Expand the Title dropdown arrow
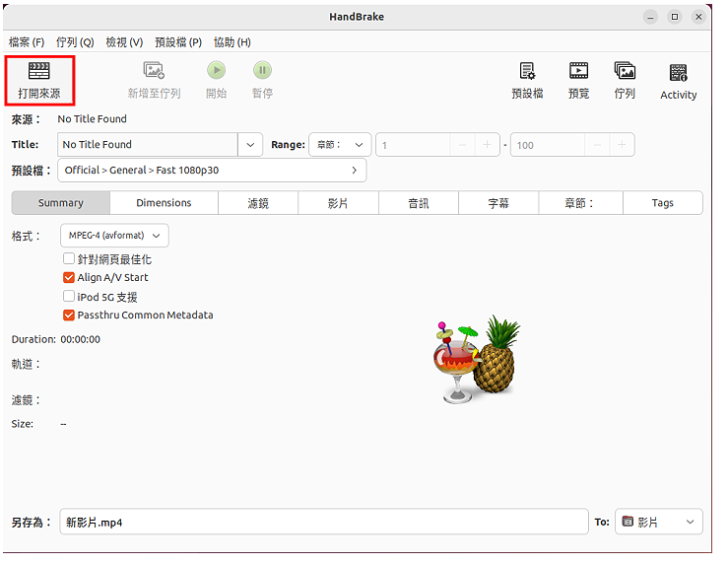The image size is (728, 563). (x=251, y=145)
